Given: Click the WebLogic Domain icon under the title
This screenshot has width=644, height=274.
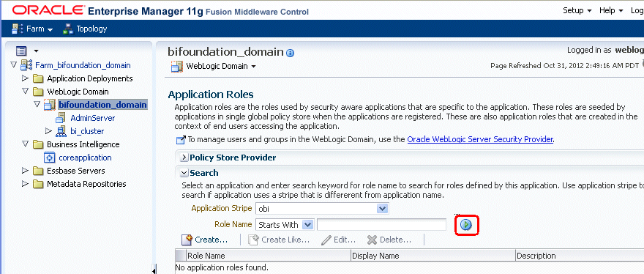Looking at the screenshot, I should click(177, 66).
